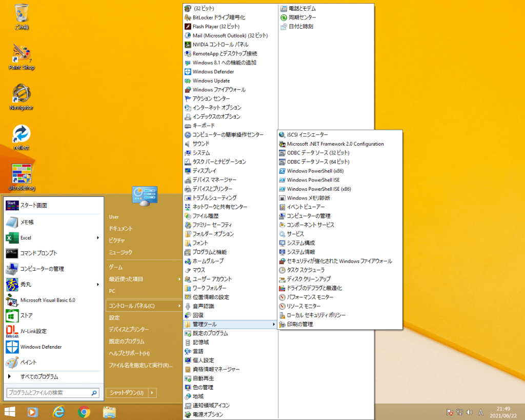
Task: Open the reflect desktop shortcut icon
Action: 22,137
